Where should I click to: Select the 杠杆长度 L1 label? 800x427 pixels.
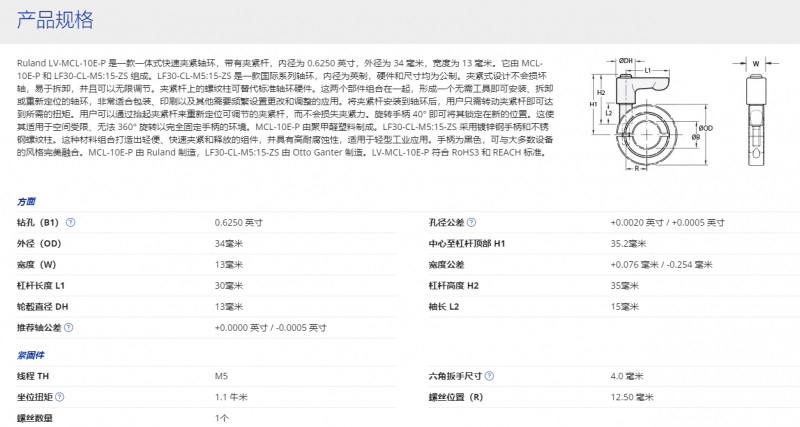coord(41,286)
